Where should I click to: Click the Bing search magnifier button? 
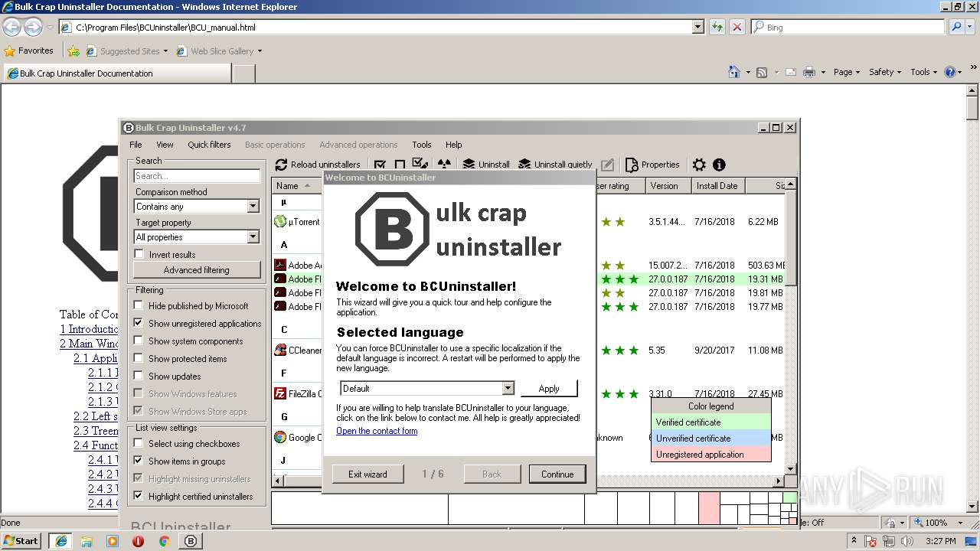click(956, 27)
